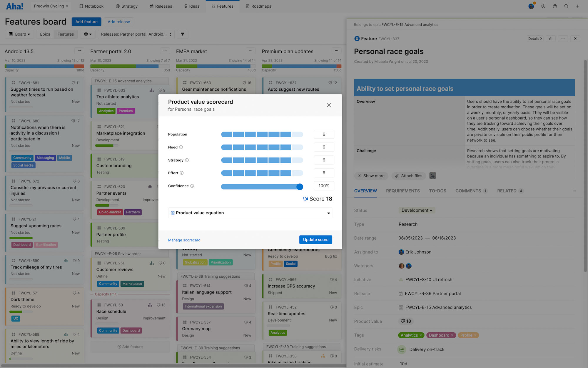Open the help question mark icon
Image resolution: width=588 pixels, height=368 pixels.
point(555,6)
